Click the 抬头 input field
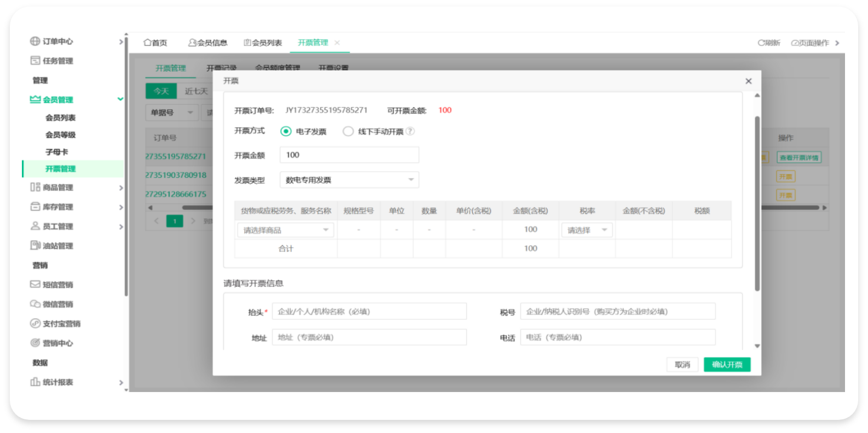Image resolution: width=868 pixels, height=433 pixels. pos(369,312)
